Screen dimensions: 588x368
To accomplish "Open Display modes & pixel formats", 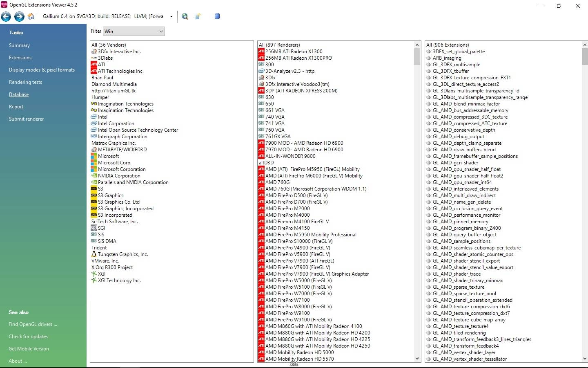I will [42, 70].
